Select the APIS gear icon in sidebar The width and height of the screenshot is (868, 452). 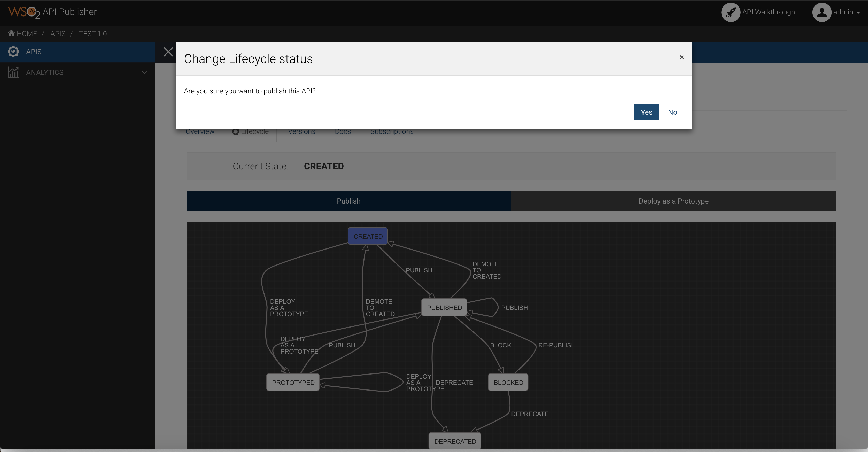13,52
